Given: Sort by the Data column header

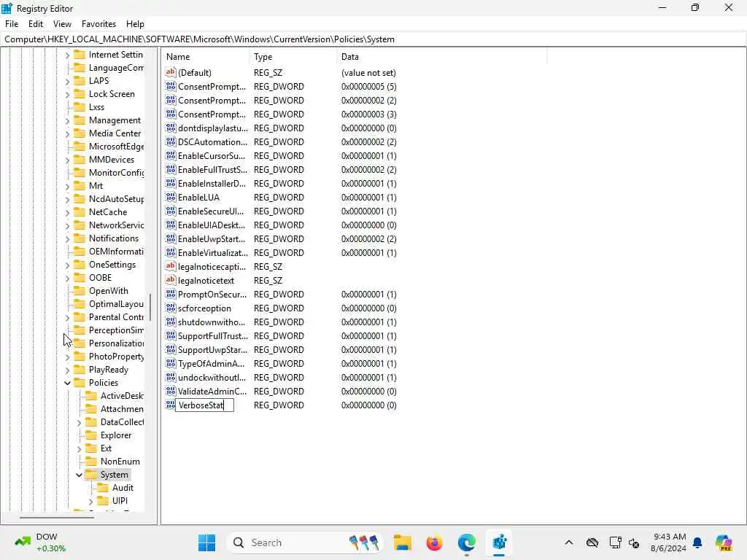Looking at the screenshot, I should 441,57.
